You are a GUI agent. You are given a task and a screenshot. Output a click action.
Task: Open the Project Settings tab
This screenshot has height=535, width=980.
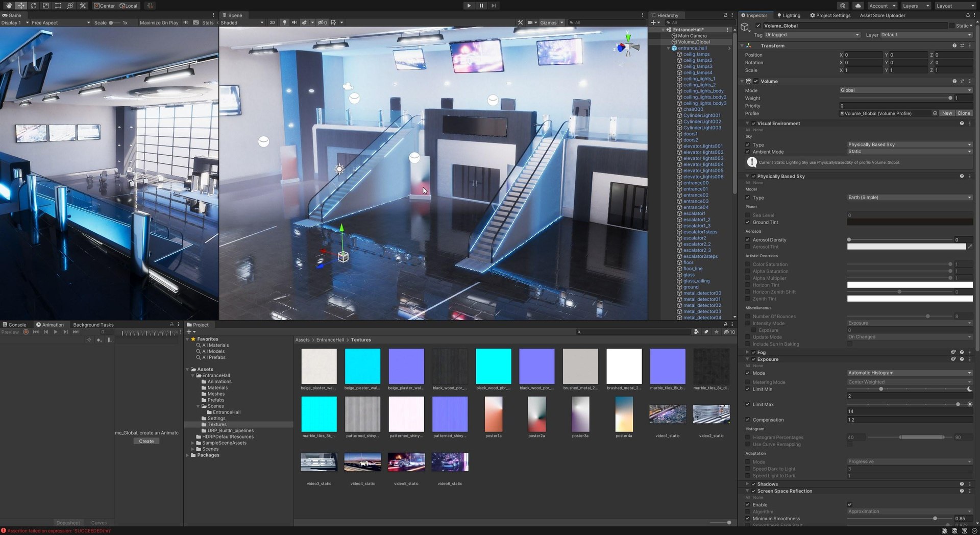click(830, 15)
